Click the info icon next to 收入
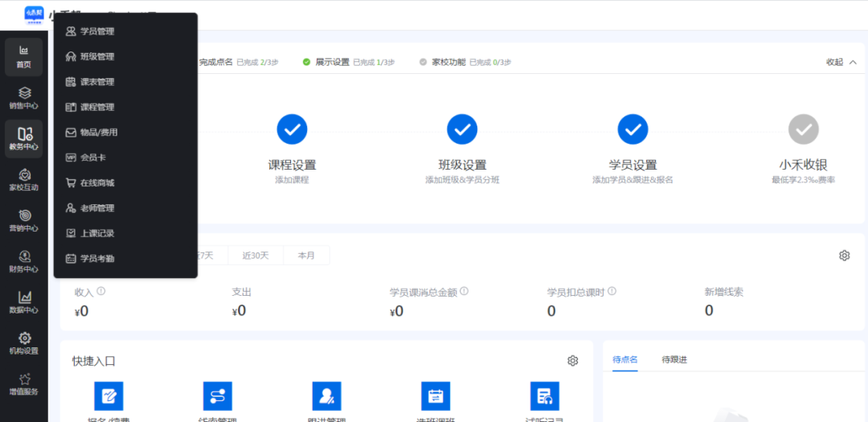Screen dimensions: 868x422 tap(101, 292)
